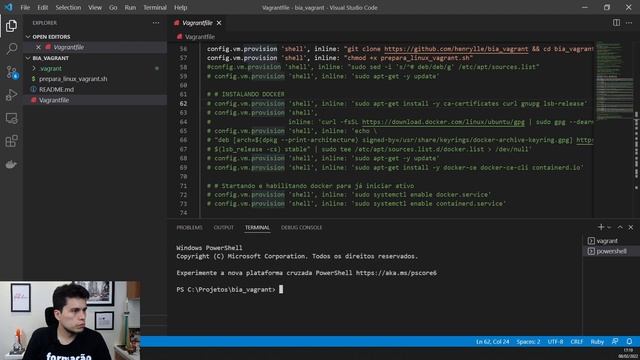Open the Search view icon
The width and height of the screenshot is (640, 360).
[11, 49]
